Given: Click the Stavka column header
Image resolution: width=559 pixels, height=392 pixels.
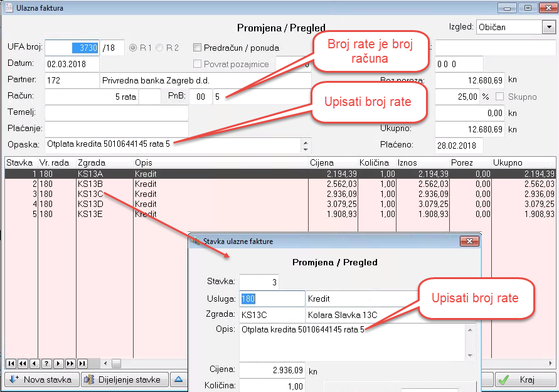Looking at the screenshot, I should 21,163.
